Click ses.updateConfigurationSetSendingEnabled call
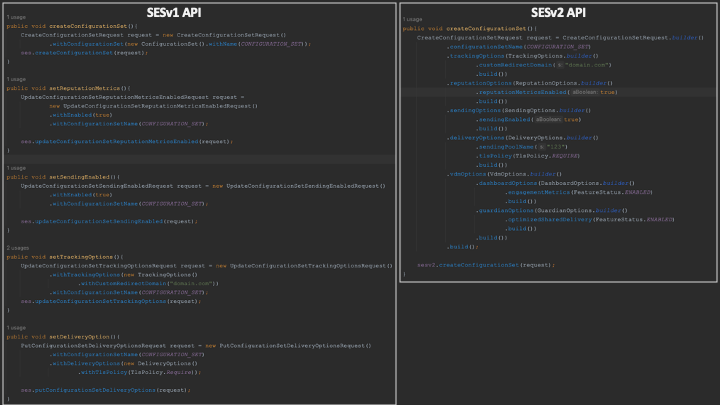Image resolution: width=720 pixels, height=405 pixels. 109,221
